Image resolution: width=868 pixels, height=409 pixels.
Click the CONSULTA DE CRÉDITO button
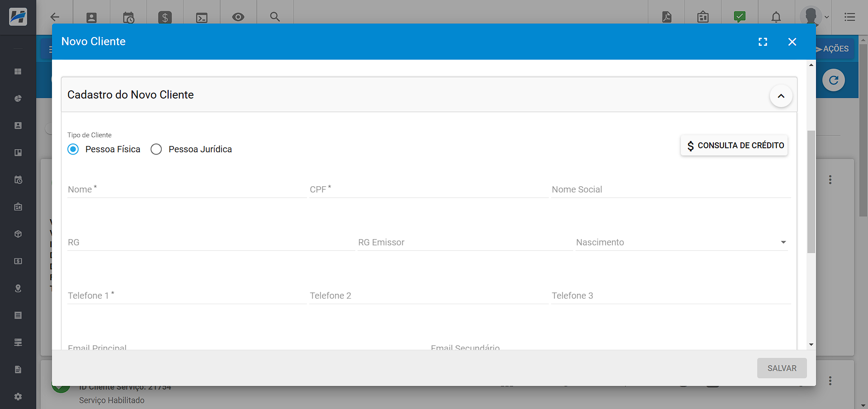coord(734,146)
